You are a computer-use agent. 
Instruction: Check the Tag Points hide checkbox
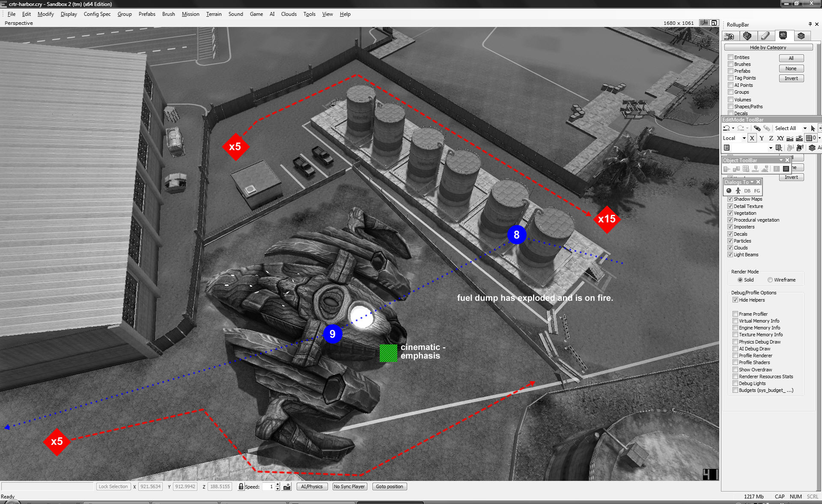tap(731, 77)
